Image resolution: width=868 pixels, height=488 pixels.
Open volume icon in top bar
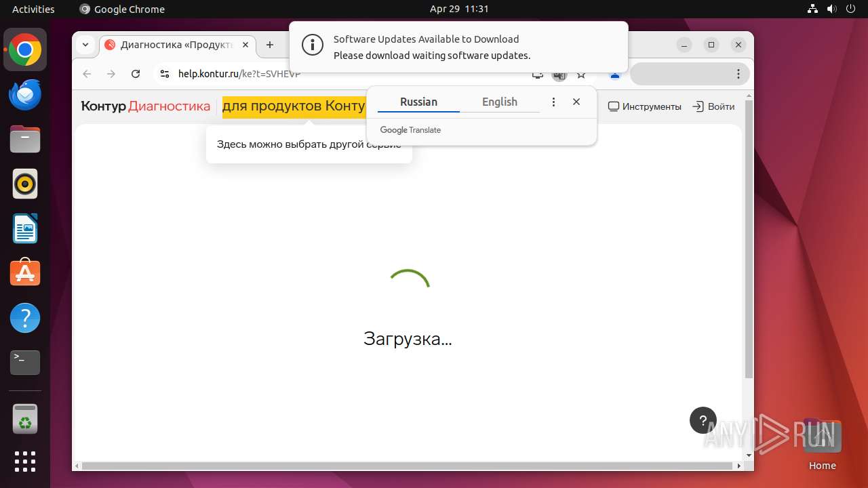[x=832, y=9]
